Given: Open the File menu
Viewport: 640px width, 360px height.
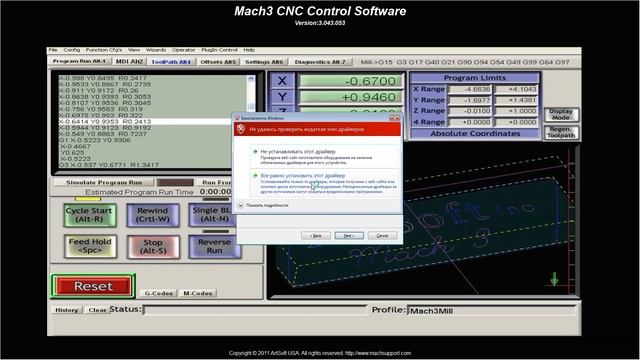Looking at the screenshot, I should [x=53, y=50].
